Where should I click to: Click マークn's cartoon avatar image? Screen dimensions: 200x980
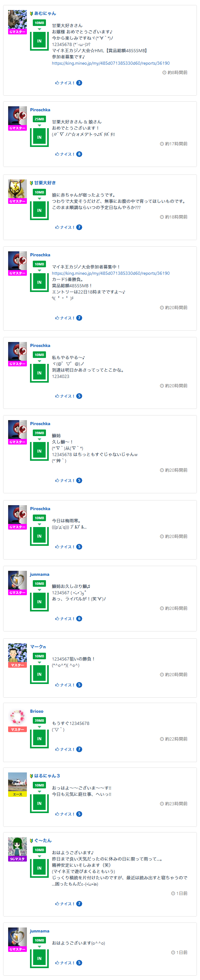[17, 653]
